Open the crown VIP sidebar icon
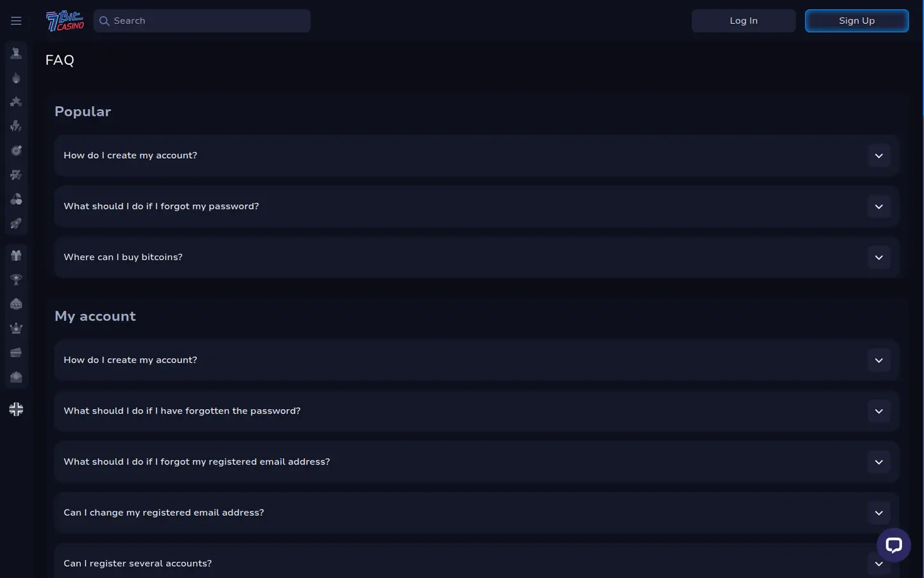 [16, 328]
